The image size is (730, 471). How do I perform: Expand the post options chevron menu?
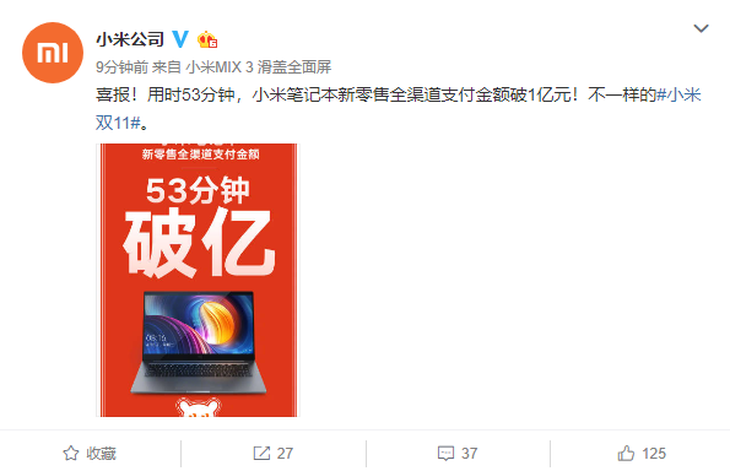(701, 28)
